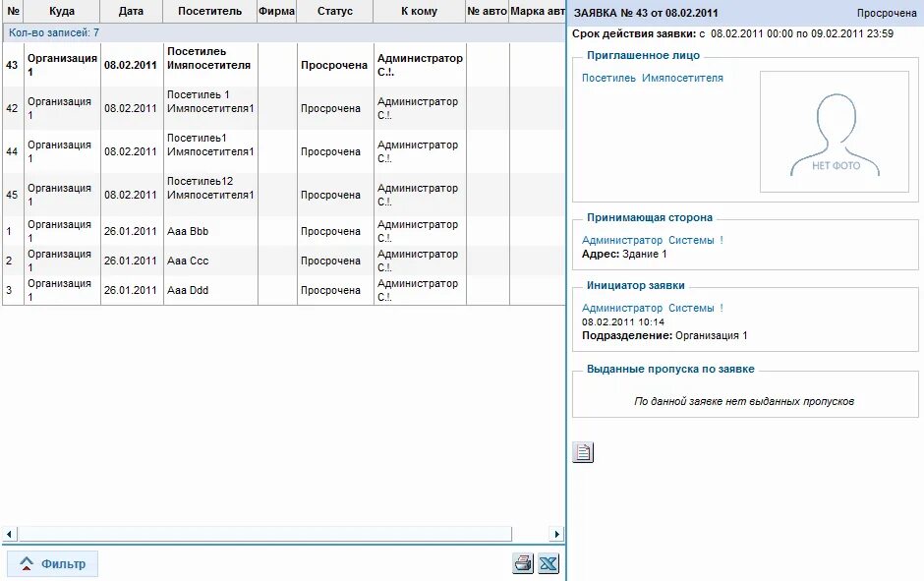Sort by the Статус column header

[x=335, y=11]
